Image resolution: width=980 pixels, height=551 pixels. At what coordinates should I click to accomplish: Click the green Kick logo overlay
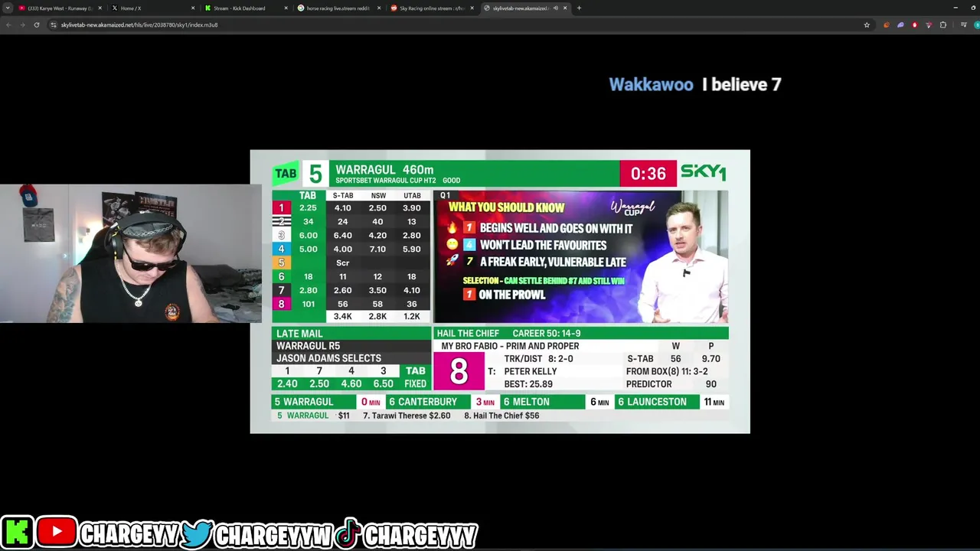pyautogui.click(x=17, y=532)
